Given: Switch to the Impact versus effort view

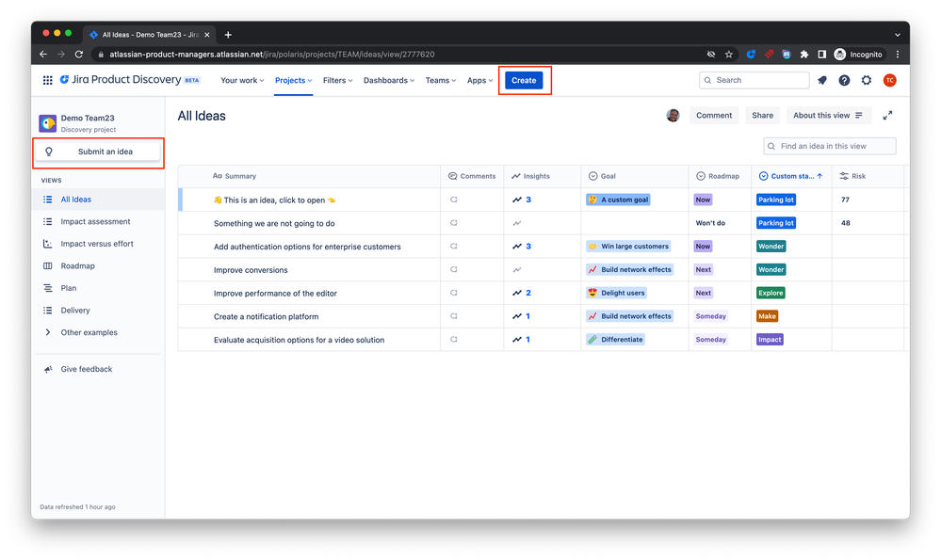Looking at the screenshot, I should pos(98,244).
